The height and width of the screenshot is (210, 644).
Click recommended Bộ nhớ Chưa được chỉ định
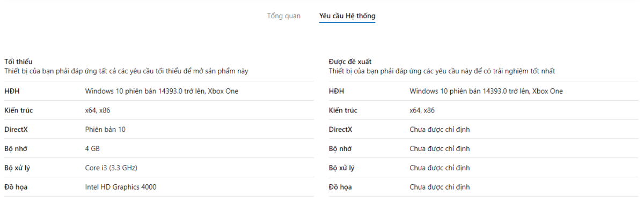pyautogui.click(x=440, y=149)
